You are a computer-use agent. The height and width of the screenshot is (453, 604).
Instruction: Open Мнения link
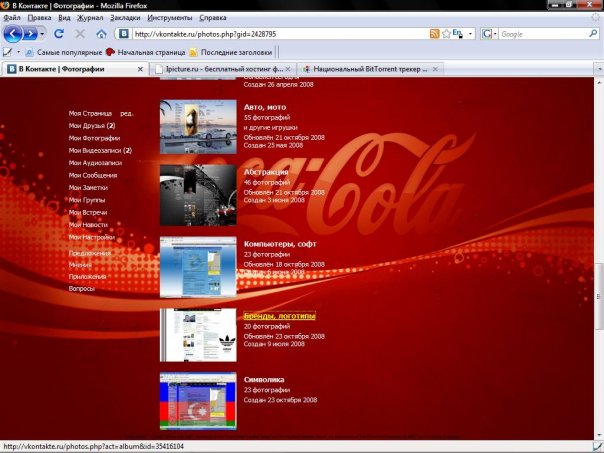pos(80,265)
